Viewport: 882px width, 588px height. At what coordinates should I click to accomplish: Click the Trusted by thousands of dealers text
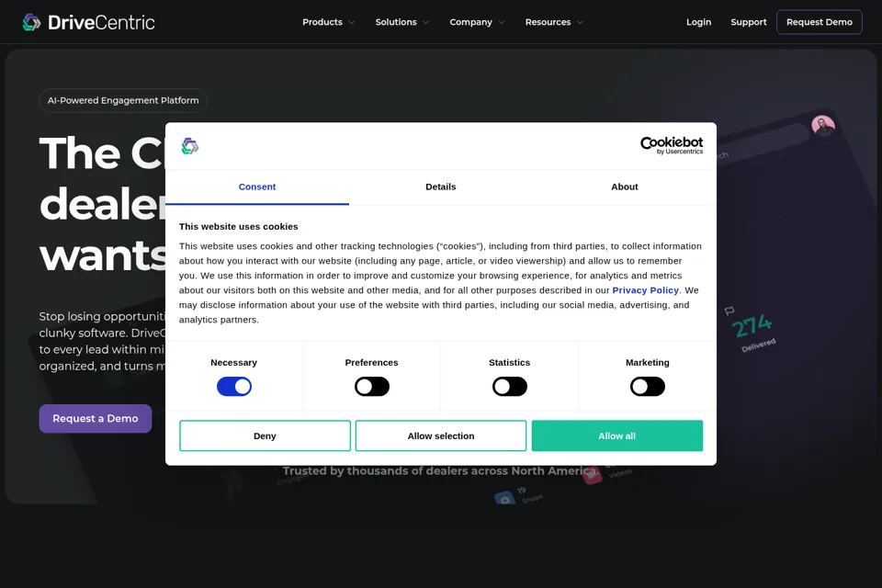(441, 471)
